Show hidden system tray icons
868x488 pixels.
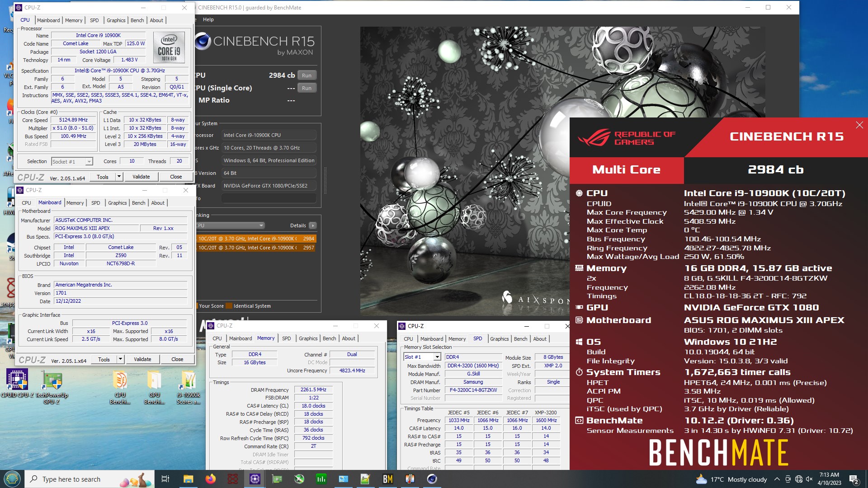point(777,479)
